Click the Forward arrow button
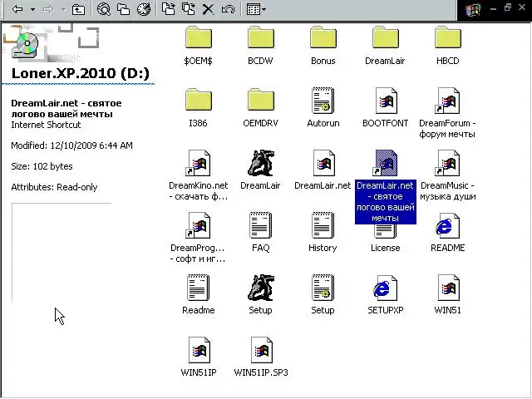 tap(48, 9)
